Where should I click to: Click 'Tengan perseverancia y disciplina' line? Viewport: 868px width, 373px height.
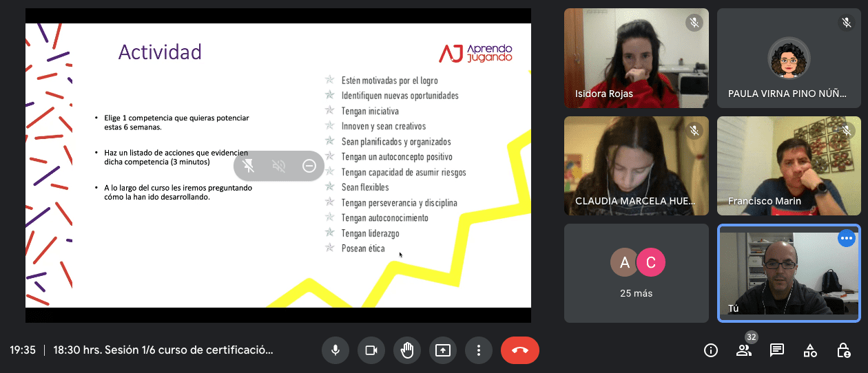coord(399,202)
